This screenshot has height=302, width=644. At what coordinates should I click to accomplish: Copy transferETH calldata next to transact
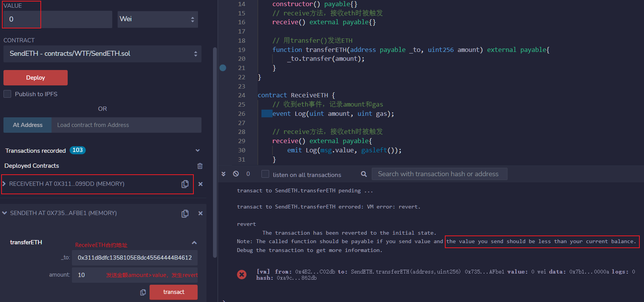pos(143,292)
